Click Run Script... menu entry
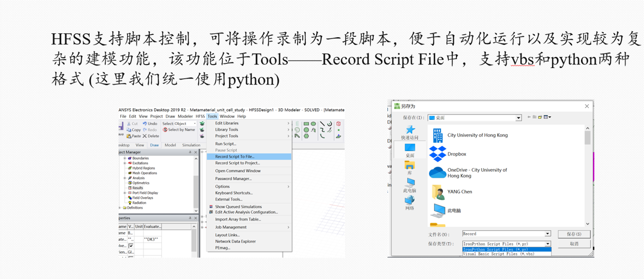 tap(249, 144)
